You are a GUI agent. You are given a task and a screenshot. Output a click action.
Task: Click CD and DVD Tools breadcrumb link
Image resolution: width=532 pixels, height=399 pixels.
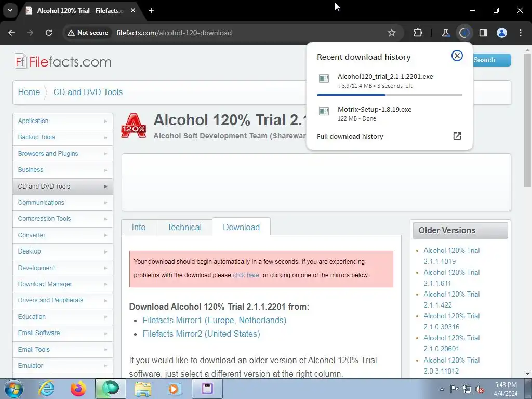(88, 92)
